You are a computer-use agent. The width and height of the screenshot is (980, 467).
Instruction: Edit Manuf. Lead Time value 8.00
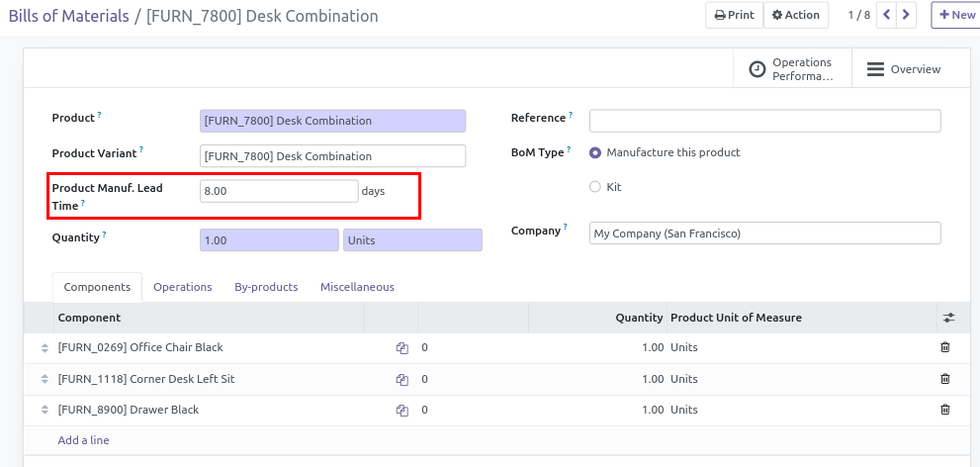pyautogui.click(x=280, y=191)
